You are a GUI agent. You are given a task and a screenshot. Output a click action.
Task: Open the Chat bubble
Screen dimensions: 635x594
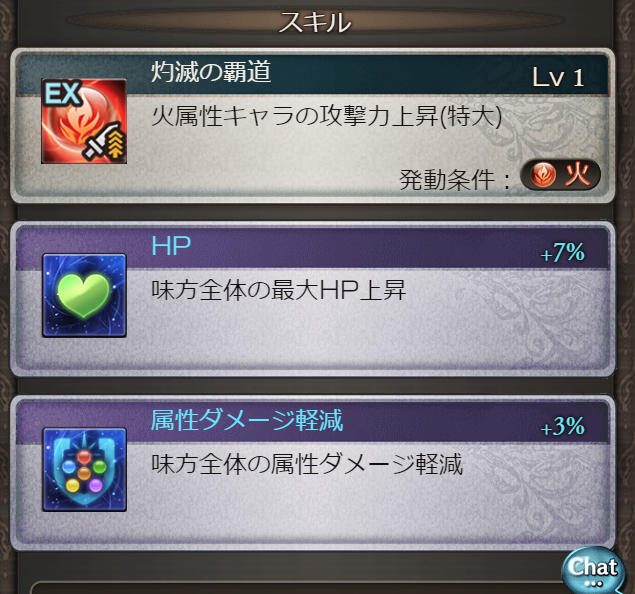click(592, 570)
